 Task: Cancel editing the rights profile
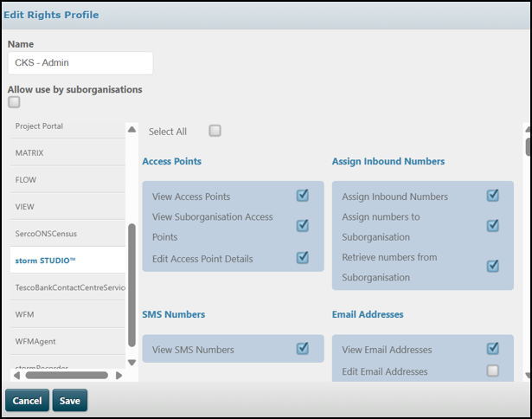(x=27, y=401)
